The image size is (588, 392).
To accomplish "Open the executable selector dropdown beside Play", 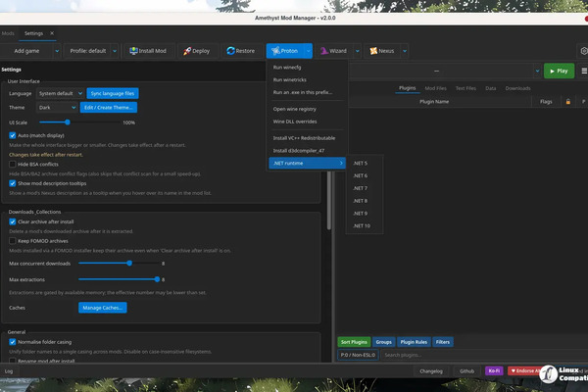I will (x=537, y=71).
